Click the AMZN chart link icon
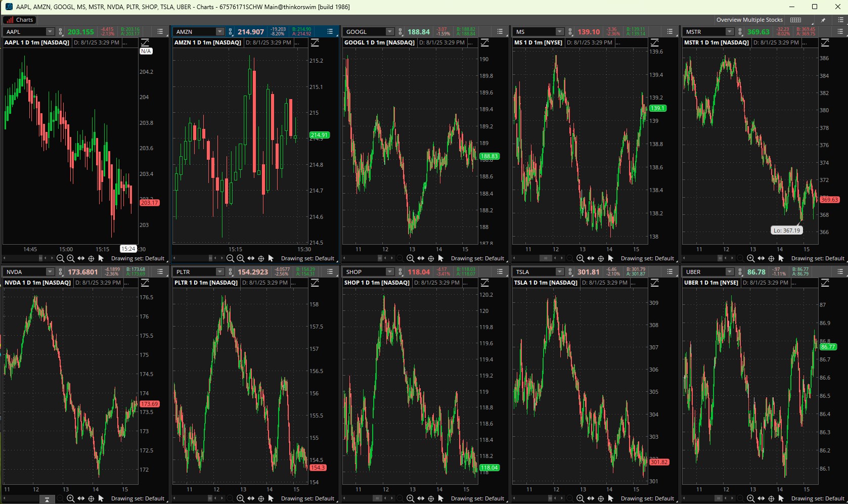 point(230,31)
